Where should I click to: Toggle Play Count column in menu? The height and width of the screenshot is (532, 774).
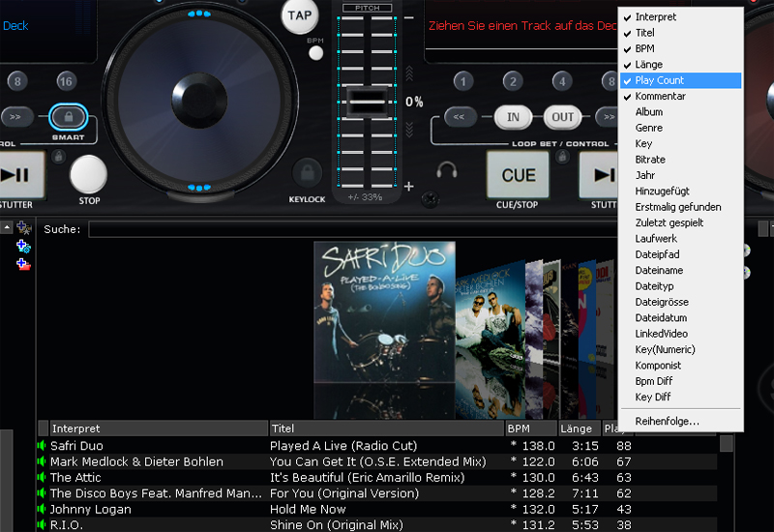click(x=681, y=80)
